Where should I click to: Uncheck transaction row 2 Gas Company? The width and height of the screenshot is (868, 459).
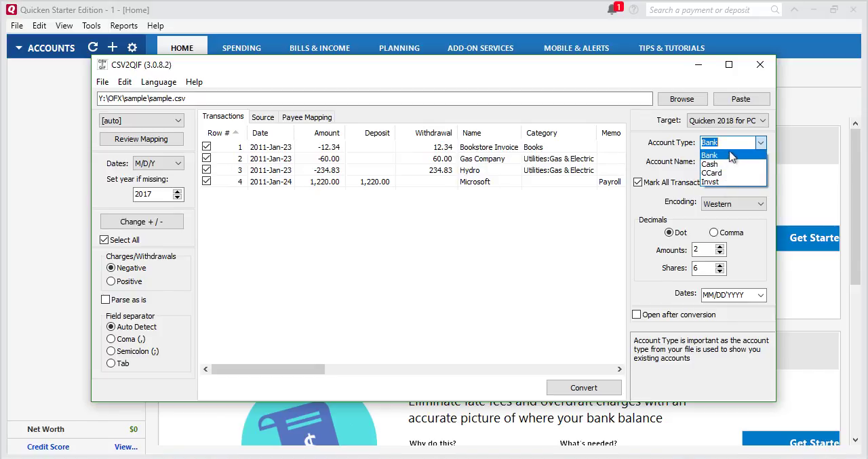click(x=207, y=158)
